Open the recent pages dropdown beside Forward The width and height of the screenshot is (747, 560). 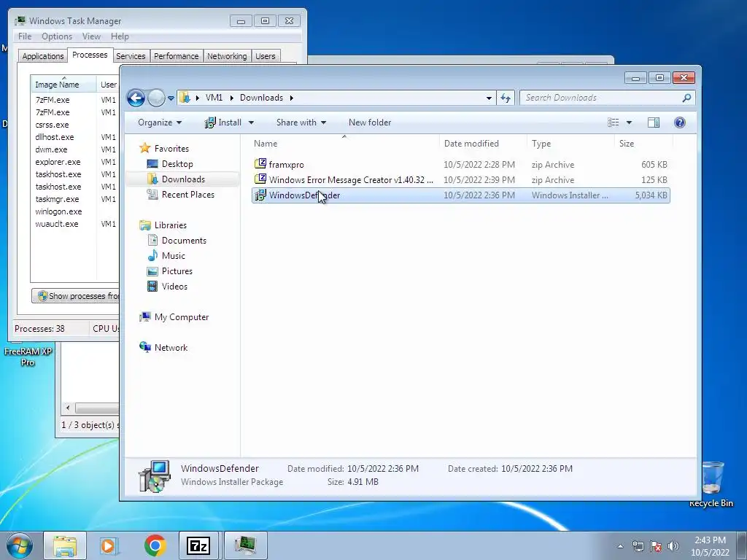coord(171,98)
